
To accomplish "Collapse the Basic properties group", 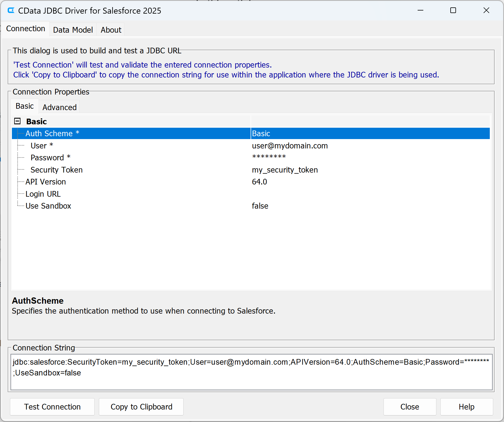I will click(17, 121).
